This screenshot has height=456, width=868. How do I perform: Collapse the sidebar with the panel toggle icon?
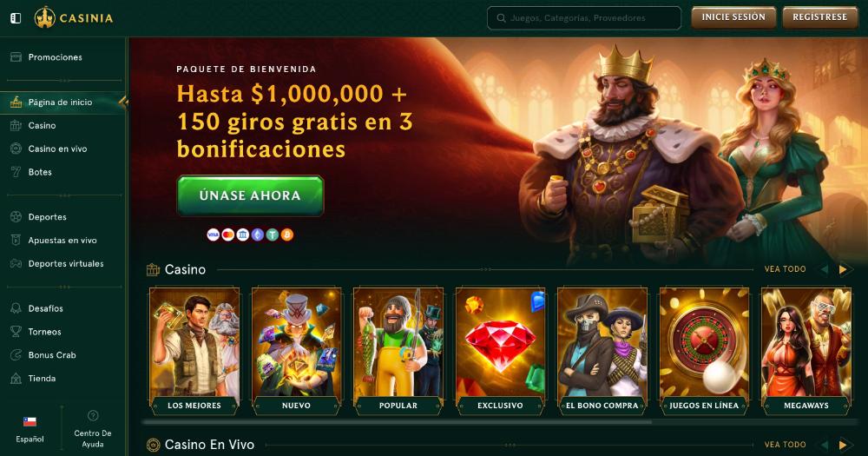pyautogui.click(x=16, y=18)
